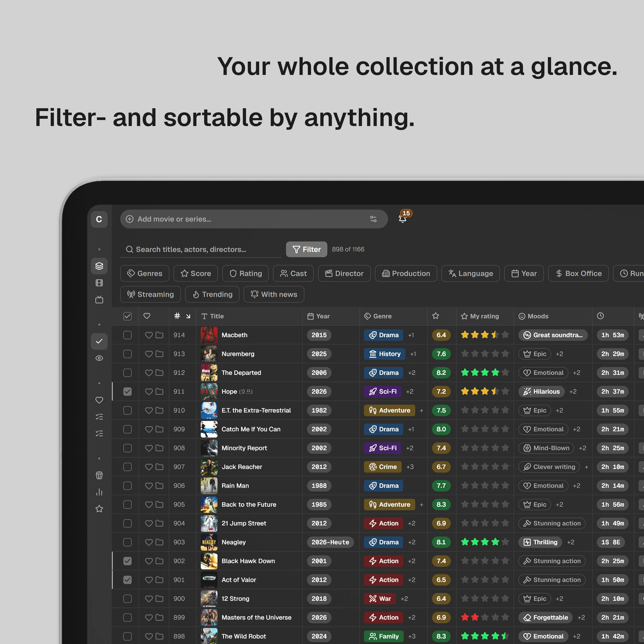Click the folder icon in Jack Reacher row
This screenshot has height=644, width=644.
[x=160, y=467]
